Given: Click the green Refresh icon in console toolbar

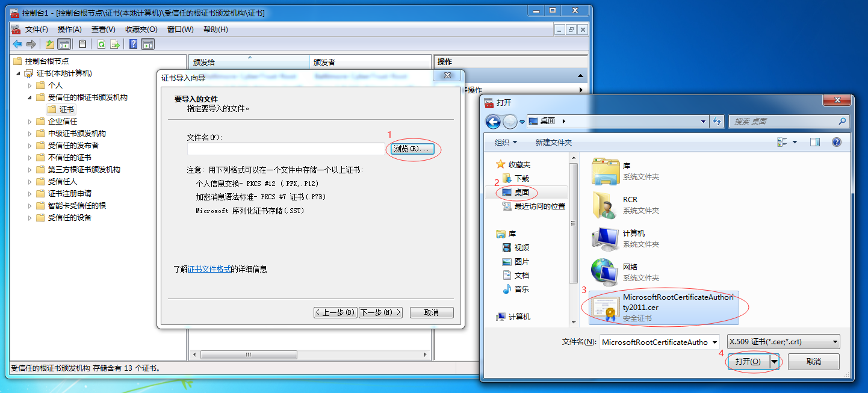Looking at the screenshot, I should tap(101, 44).
